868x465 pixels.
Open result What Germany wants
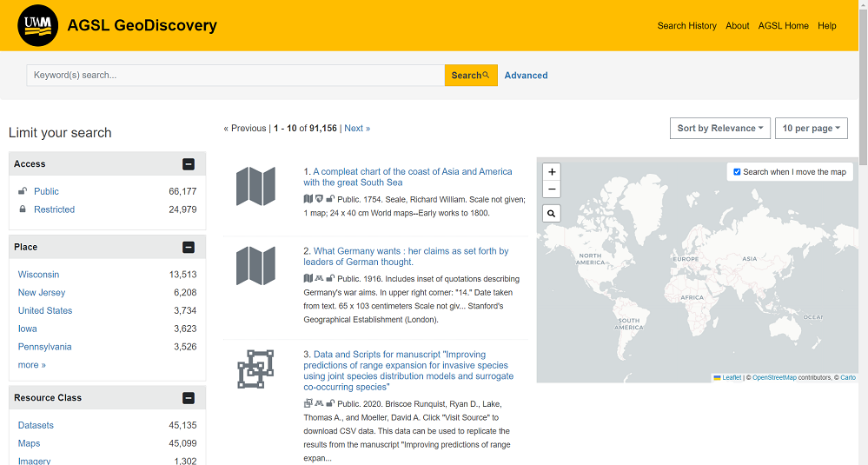406,256
